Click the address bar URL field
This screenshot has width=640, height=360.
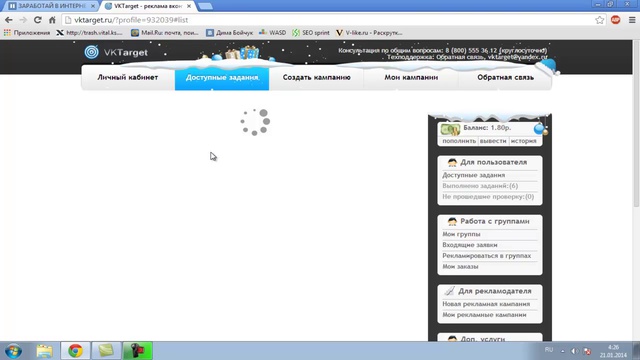click(x=327, y=20)
